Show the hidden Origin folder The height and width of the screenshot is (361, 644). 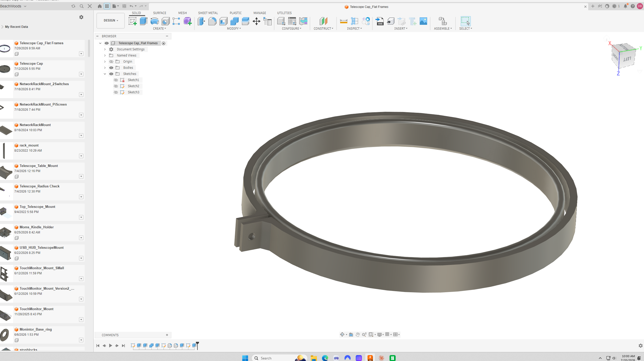click(x=111, y=62)
